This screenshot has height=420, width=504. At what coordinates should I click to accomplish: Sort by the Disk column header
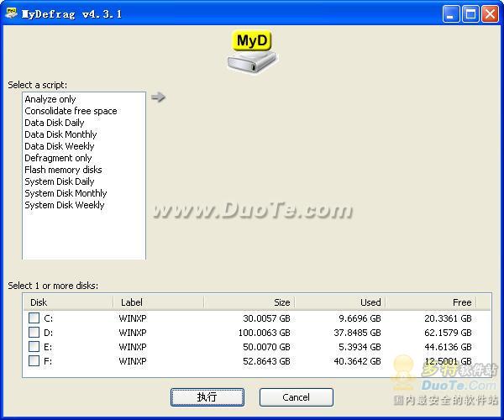point(69,302)
